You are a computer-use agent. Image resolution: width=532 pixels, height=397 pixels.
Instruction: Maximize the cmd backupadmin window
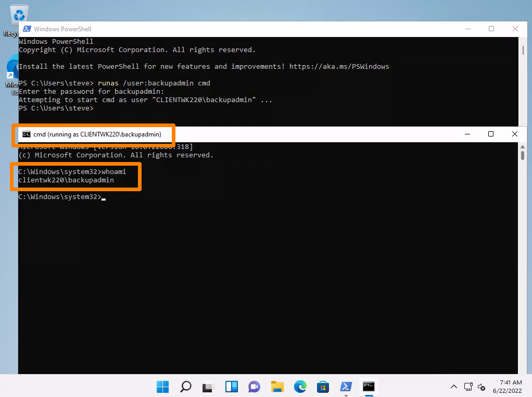point(490,134)
